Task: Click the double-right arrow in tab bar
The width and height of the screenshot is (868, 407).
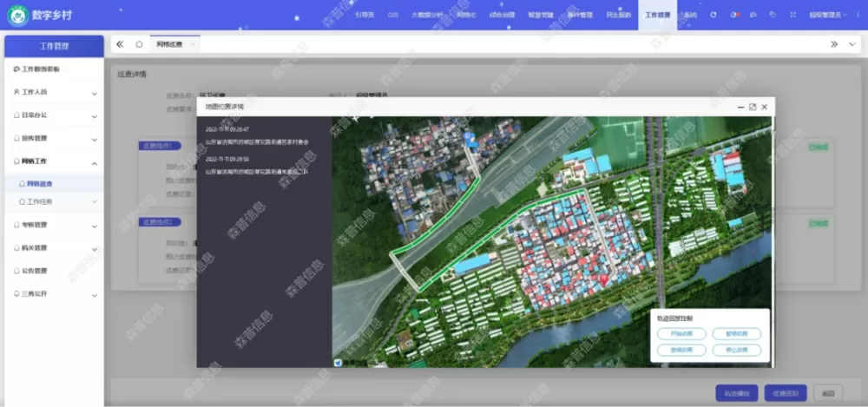Action: (834, 44)
